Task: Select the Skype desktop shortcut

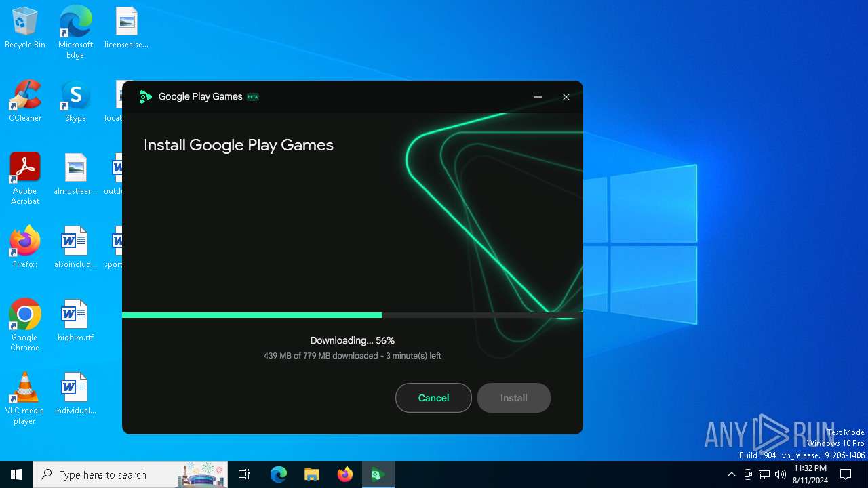Action: [75, 102]
